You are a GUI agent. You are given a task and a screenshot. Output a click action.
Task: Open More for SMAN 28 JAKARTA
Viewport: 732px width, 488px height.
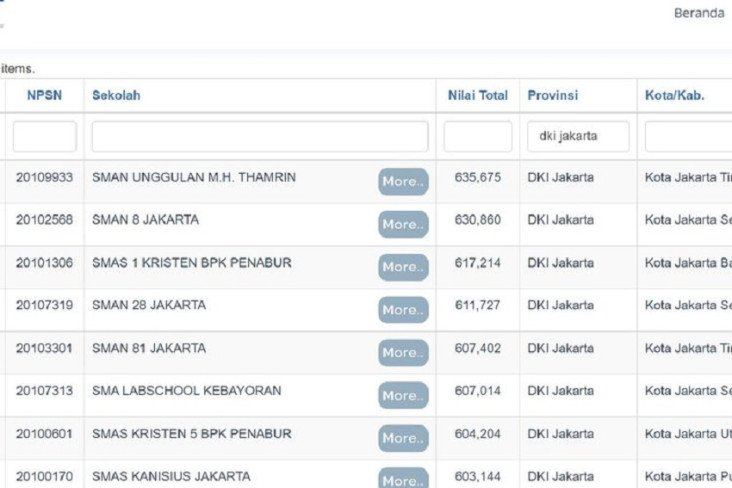[x=403, y=310]
